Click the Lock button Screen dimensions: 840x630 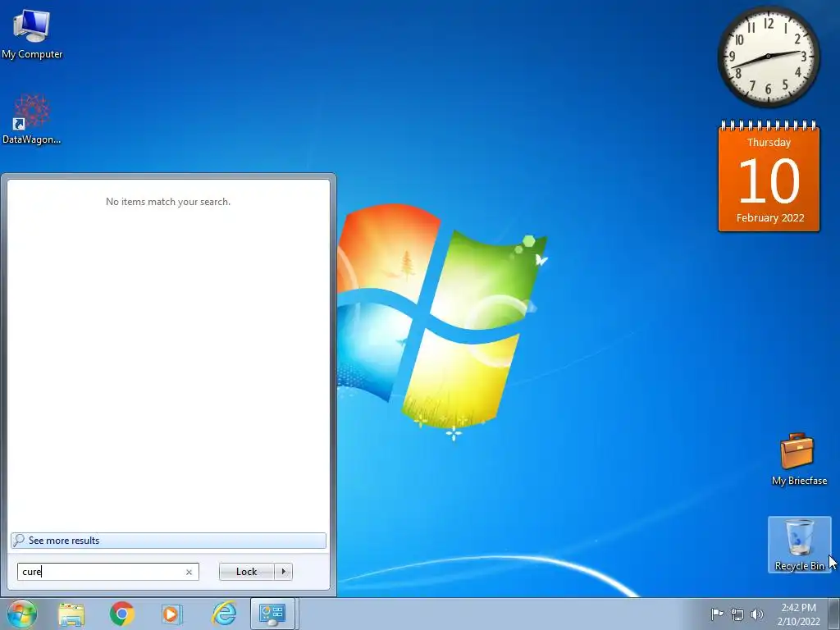click(246, 572)
